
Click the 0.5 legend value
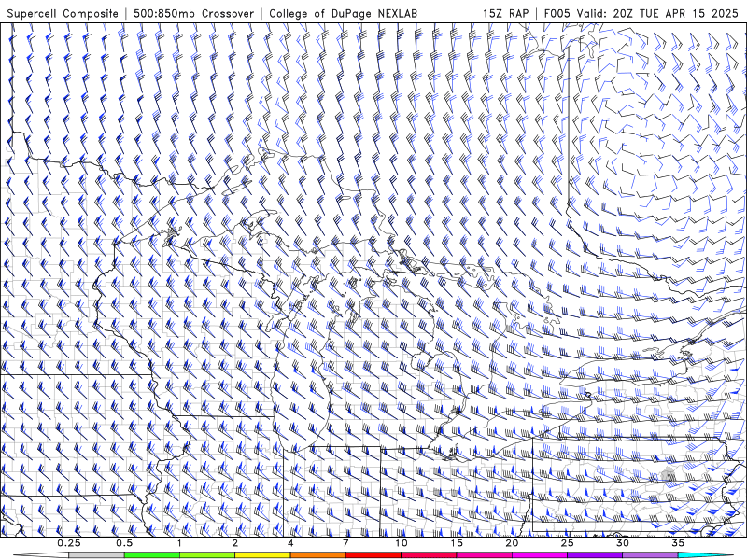pos(124,543)
